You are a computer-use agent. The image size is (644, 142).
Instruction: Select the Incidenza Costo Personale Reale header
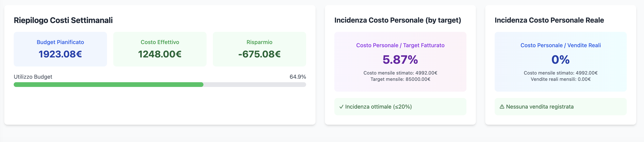tap(550, 20)
